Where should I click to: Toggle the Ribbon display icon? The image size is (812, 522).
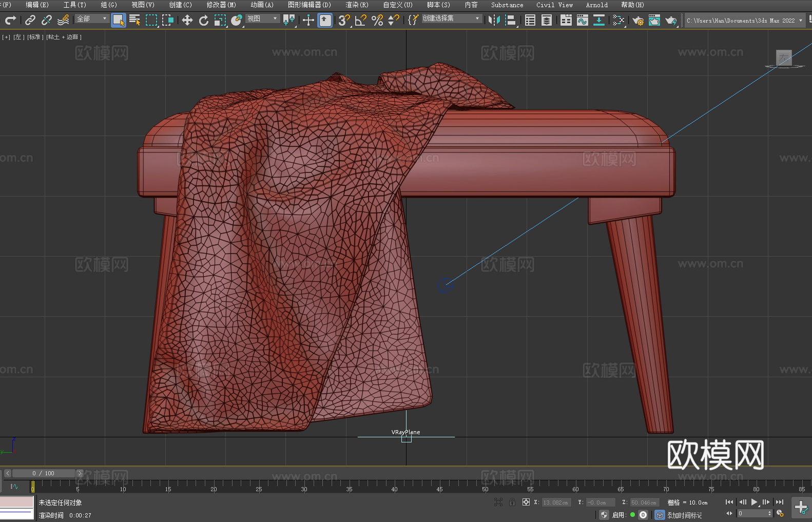[x=566, y=20]
